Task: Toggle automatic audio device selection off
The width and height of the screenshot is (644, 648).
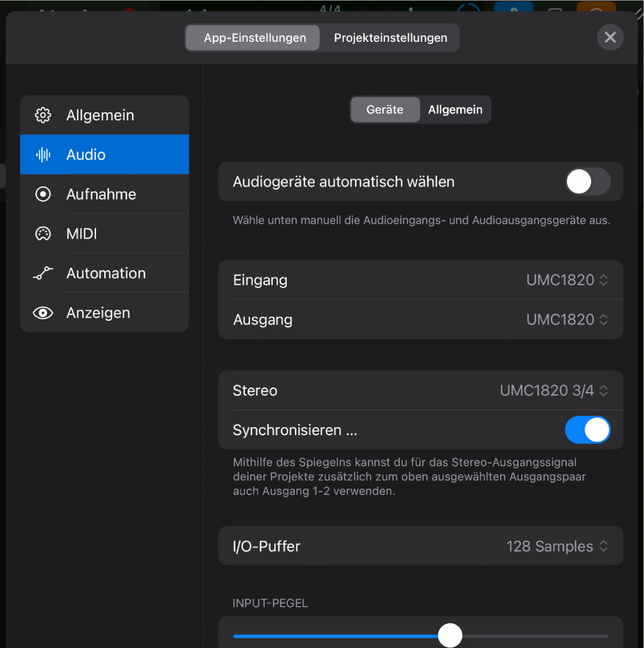Action: click(x=587, y=181)
